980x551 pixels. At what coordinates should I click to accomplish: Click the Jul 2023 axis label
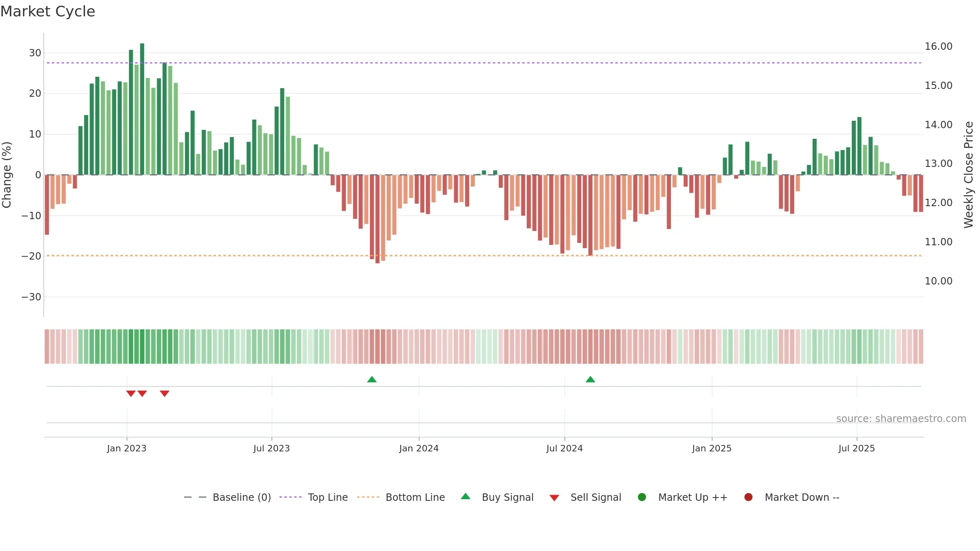click(x=272, y=448)
